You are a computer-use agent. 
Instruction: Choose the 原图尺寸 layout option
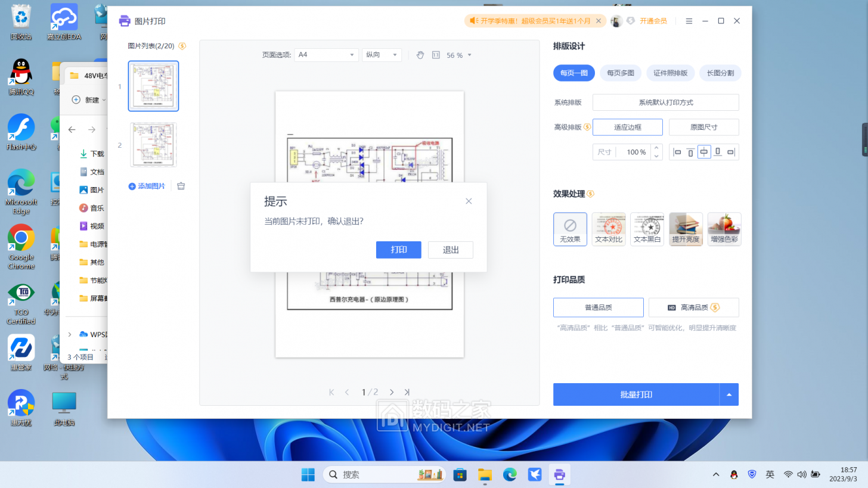click(x=704, y=127)
